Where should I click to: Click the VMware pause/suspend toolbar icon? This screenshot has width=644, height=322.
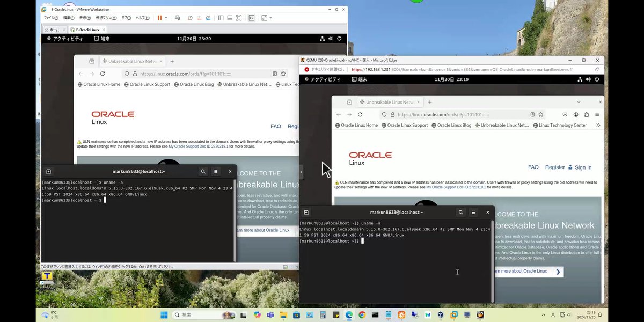pos(159,18)
